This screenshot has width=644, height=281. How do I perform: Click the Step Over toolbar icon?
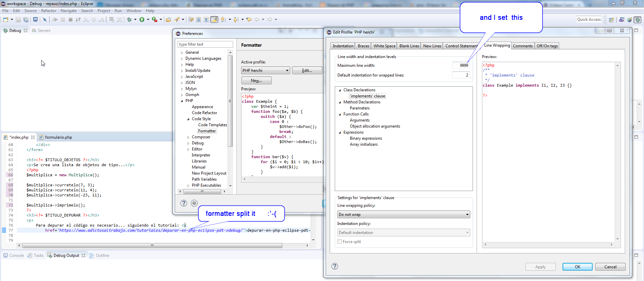[x=94, y=19]
